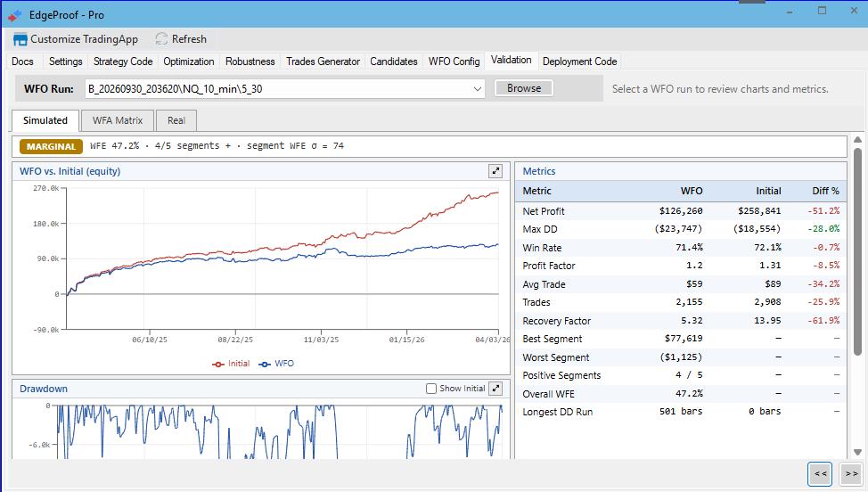Click the vertical scrollbar thumb

[857, 251]
